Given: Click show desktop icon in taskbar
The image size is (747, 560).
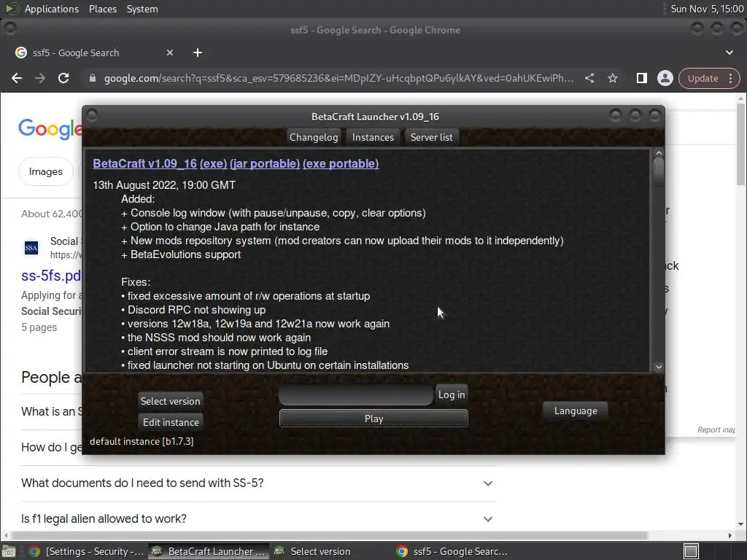Looking at the screenshot, I should [x=9, y=551].
